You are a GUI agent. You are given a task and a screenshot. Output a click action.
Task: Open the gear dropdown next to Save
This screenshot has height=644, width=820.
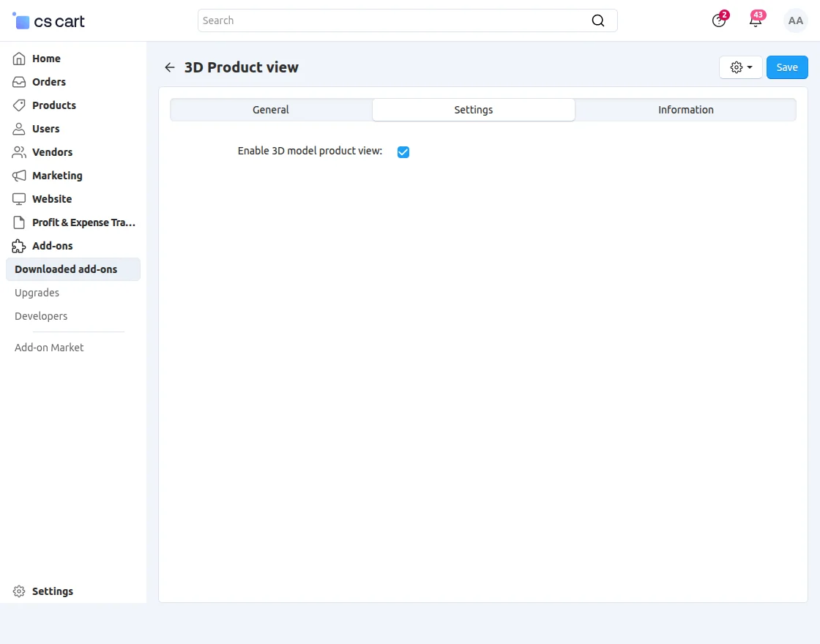741,67
